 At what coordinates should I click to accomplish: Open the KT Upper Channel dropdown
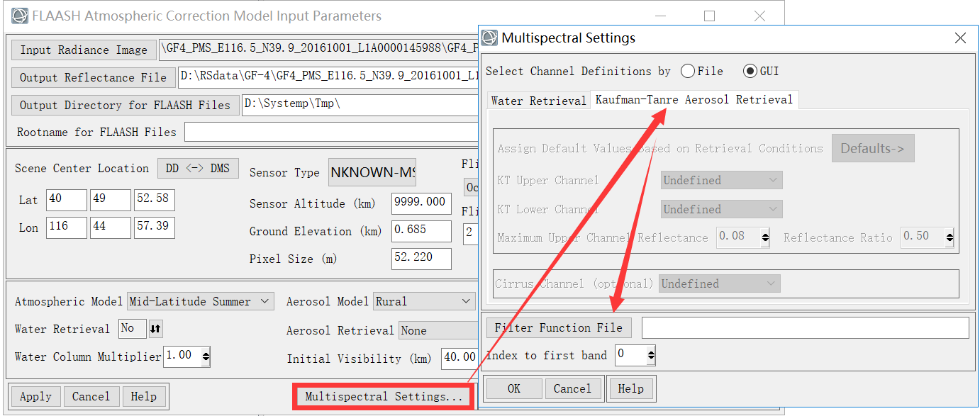(721, 180)
